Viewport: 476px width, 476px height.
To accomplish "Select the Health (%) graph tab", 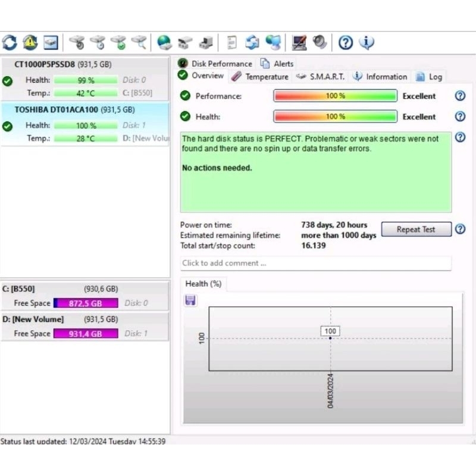I will click(203, 284).
